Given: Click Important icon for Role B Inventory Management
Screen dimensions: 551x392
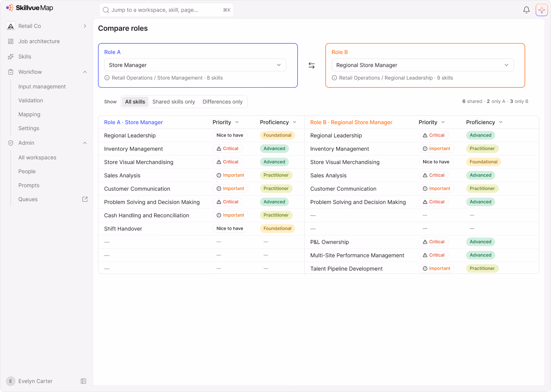Looking at the screenshot, I should tap(425, 149).
